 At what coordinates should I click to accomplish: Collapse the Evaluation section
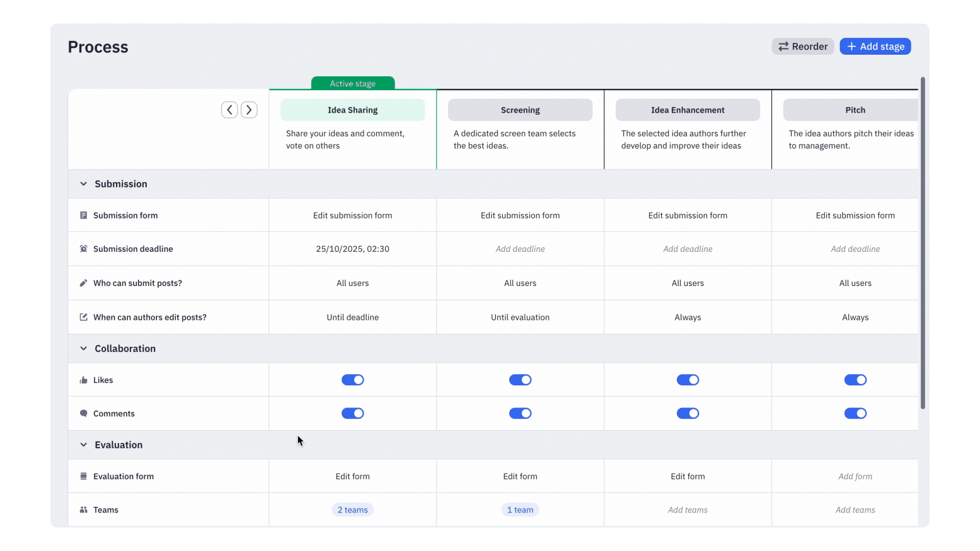coord(83,445)
